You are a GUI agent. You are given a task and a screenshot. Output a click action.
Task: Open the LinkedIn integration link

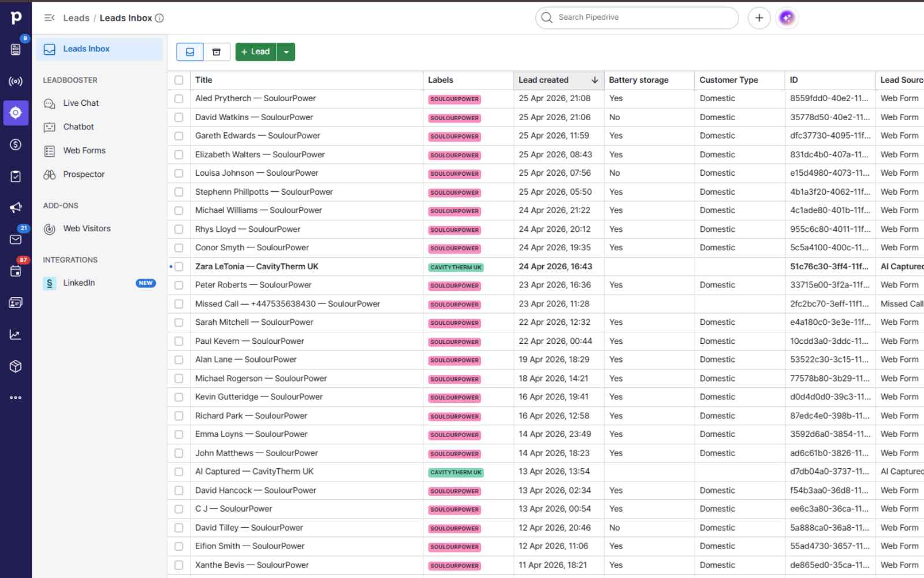[79, 283]
